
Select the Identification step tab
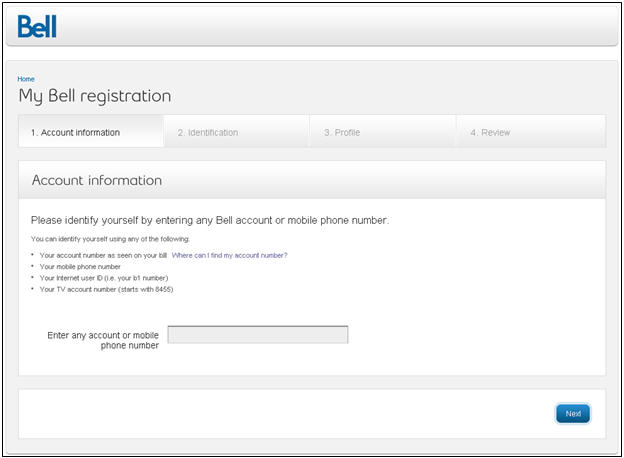coord(237,132)
